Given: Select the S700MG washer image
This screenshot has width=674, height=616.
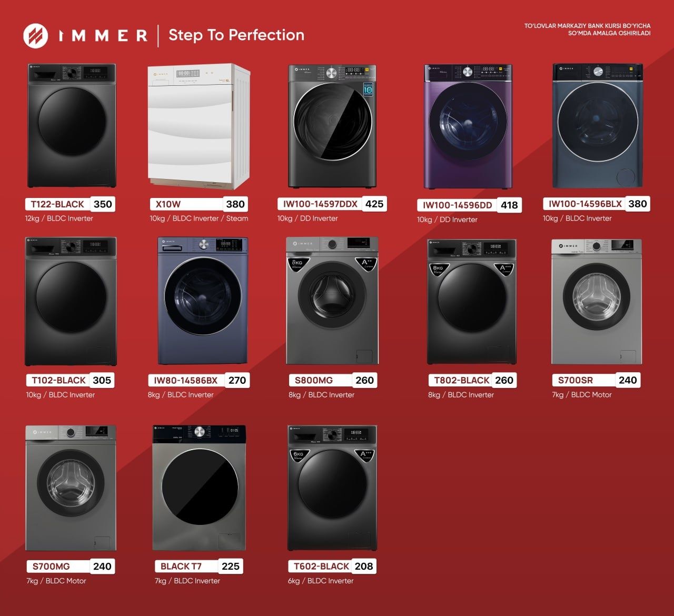Looking at the screenshot, I should (x=71, y=488).
